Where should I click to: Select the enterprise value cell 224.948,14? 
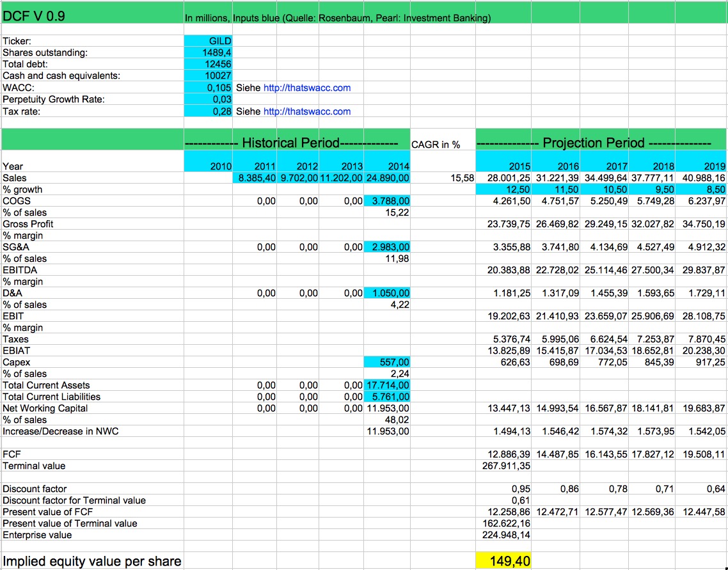click(x=503, y=535)
